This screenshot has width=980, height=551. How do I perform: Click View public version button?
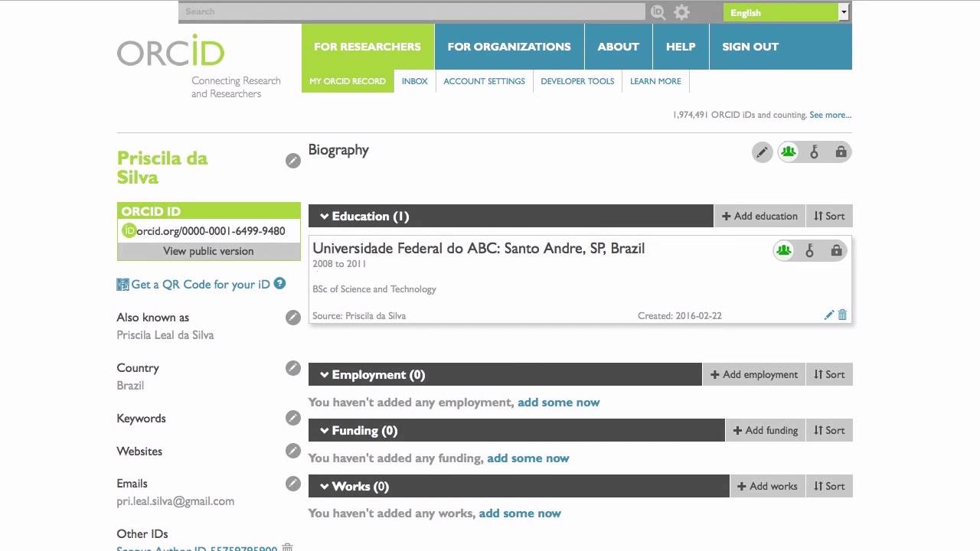point(208,251)
